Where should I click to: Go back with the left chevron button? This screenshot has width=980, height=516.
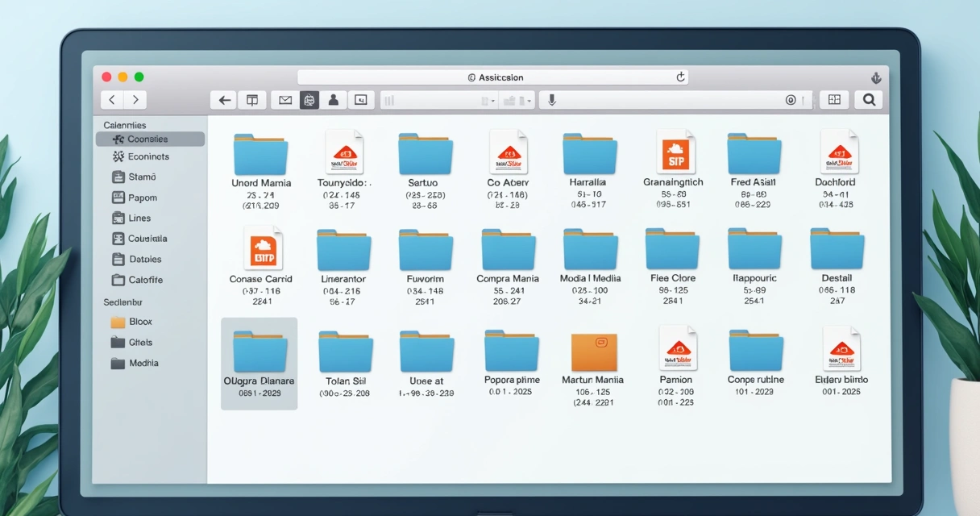tap(112, 100)
